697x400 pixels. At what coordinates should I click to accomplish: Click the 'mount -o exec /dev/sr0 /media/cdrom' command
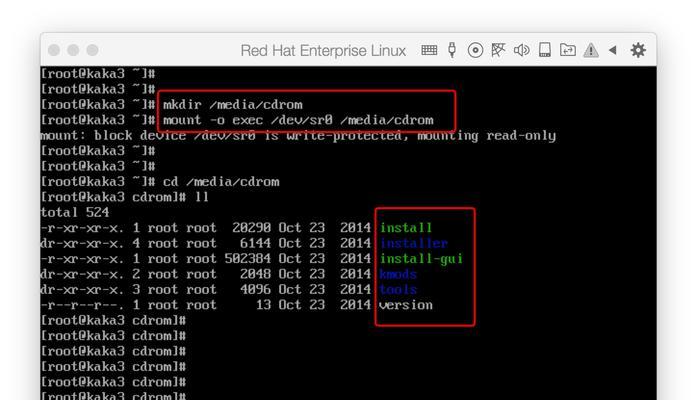(298, 120)
